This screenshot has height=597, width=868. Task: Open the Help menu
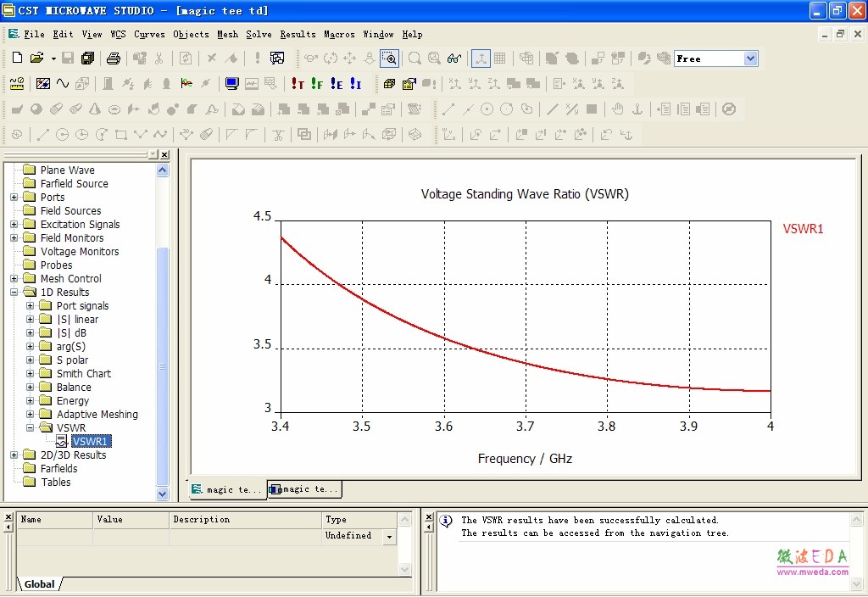point(412,34)
